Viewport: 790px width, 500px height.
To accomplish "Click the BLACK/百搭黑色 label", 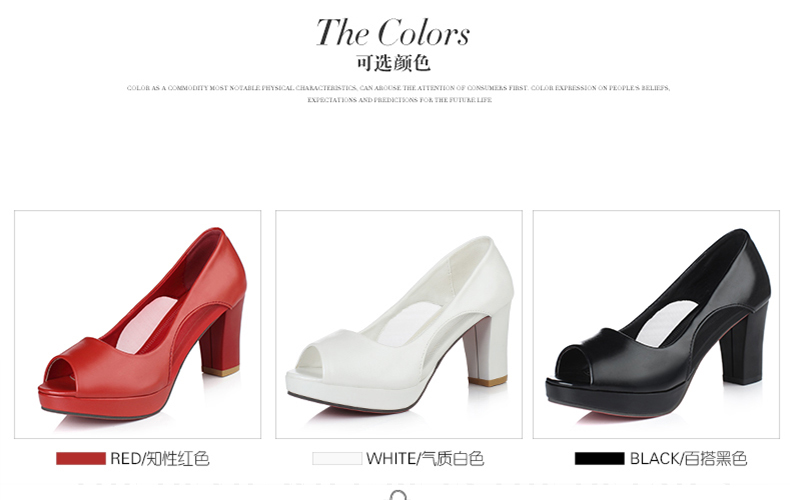I will [688, 459].
